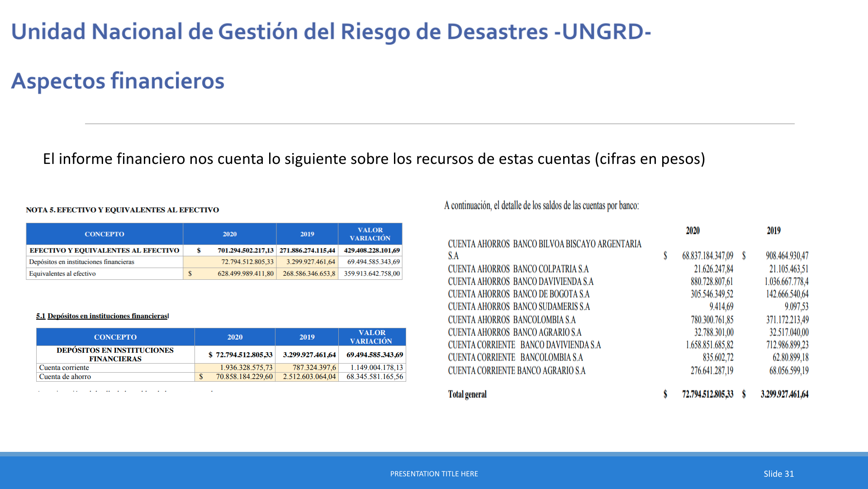Click the value 21.626.247,84
This screenshot has height=489, width=868.
(714, 269)
